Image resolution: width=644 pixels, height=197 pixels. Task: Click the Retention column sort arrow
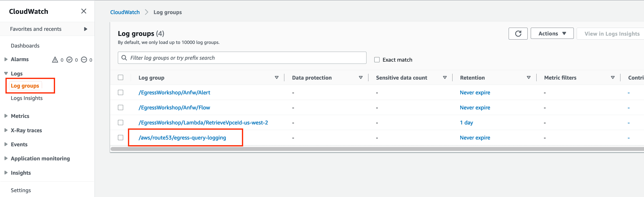tap(529, 78)
